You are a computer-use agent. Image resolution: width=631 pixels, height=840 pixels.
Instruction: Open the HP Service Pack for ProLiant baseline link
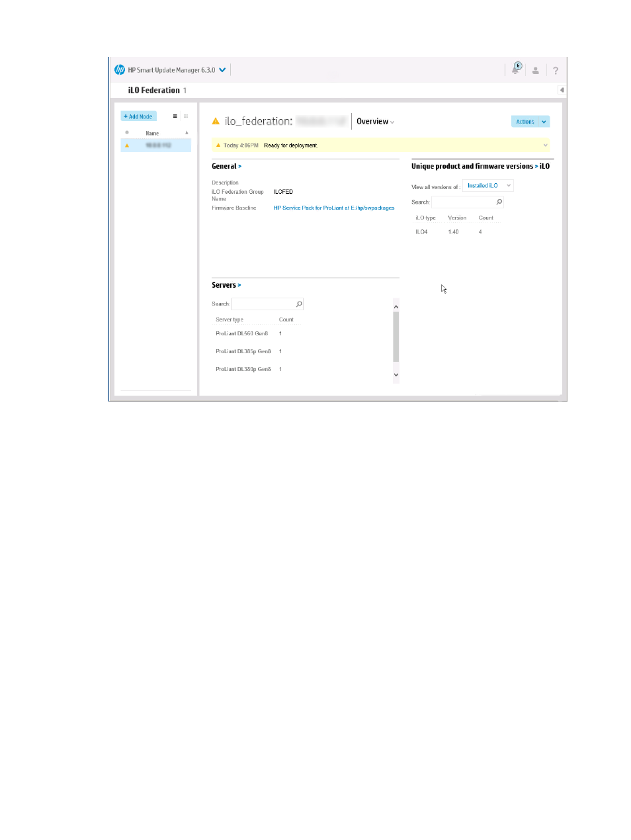pos(334,208)
